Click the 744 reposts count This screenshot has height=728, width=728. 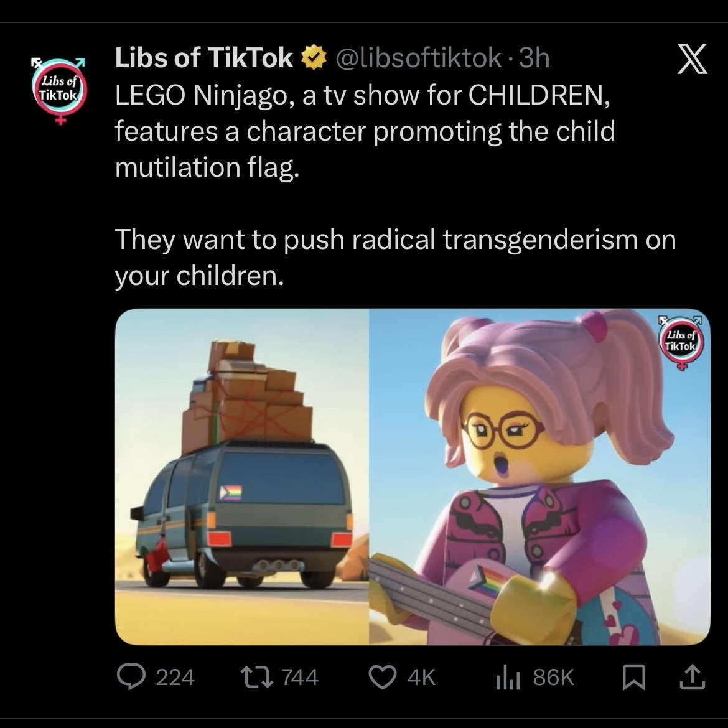coord(300,678)
